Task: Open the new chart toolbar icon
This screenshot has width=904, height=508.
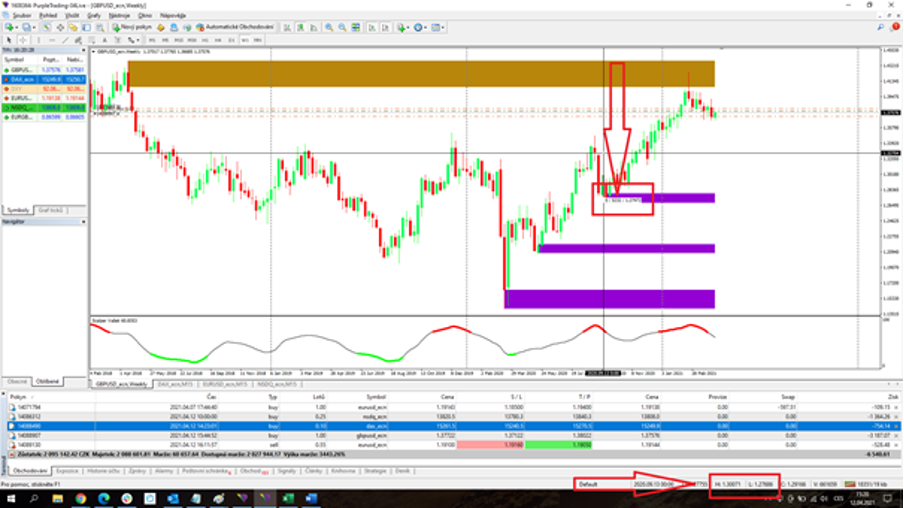Action: click(11, 27)
